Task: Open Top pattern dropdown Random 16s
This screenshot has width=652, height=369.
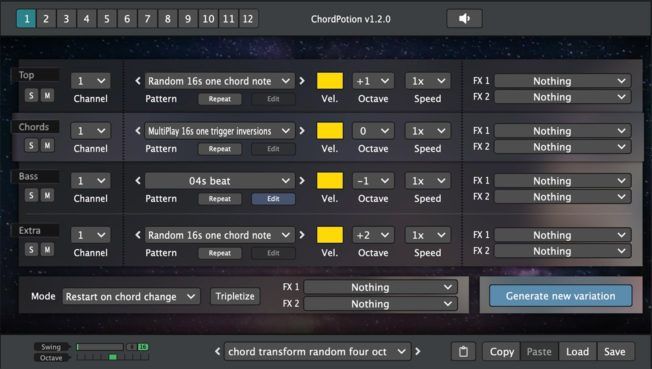Action: click(x=220, y=81)
